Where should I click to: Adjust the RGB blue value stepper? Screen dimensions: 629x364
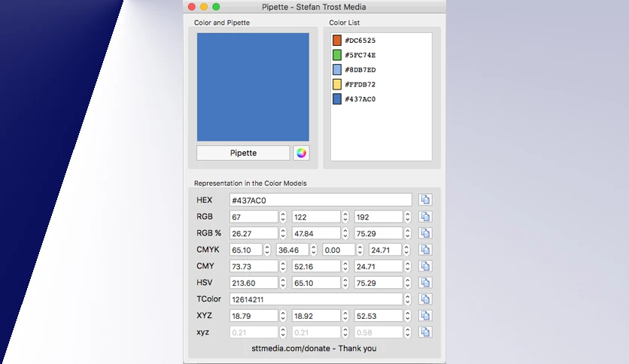point(408,217)
